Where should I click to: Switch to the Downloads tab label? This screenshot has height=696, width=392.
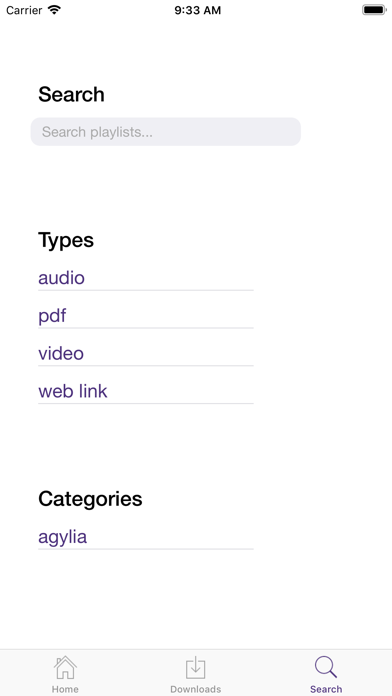coord(195,689)
